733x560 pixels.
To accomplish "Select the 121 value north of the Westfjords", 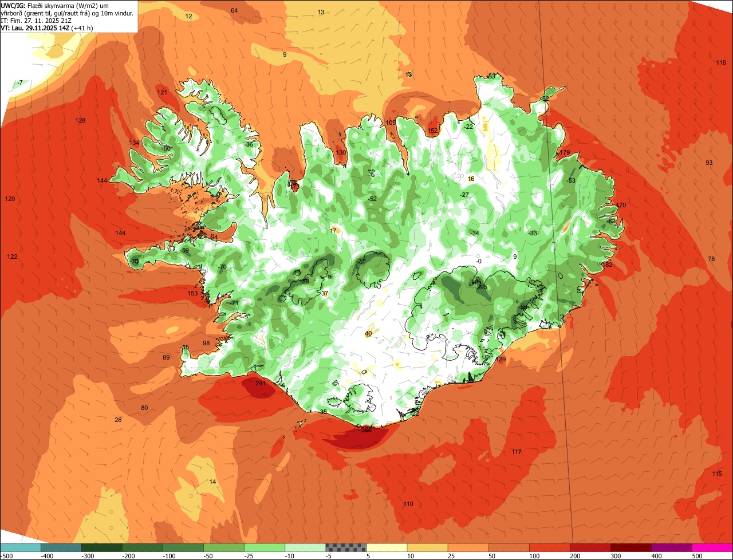I will tap(162, 93).
